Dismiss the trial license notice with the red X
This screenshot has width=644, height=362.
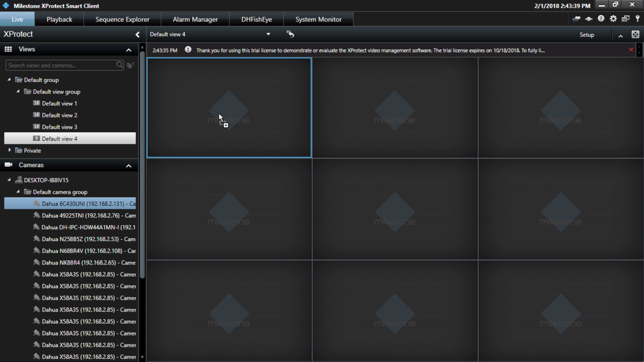(x=631, y=50)
